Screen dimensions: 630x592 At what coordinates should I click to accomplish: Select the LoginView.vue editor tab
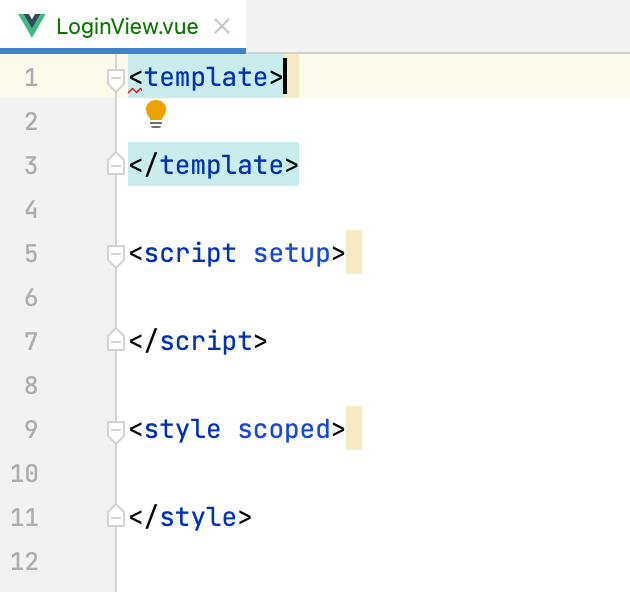pyautogui.click(x=123, y=27)
